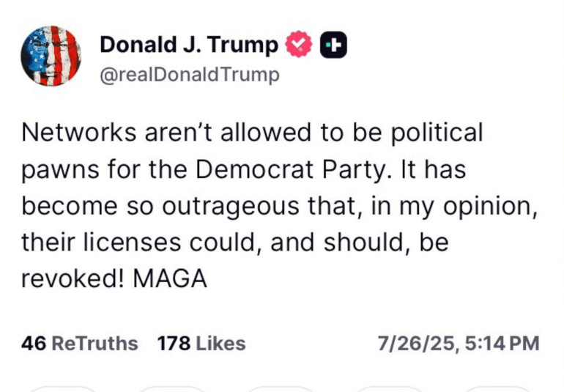This screenshot has height=392, width=564.
Task: Click the word "MAGA" in the post
Action: click(171, 279)
